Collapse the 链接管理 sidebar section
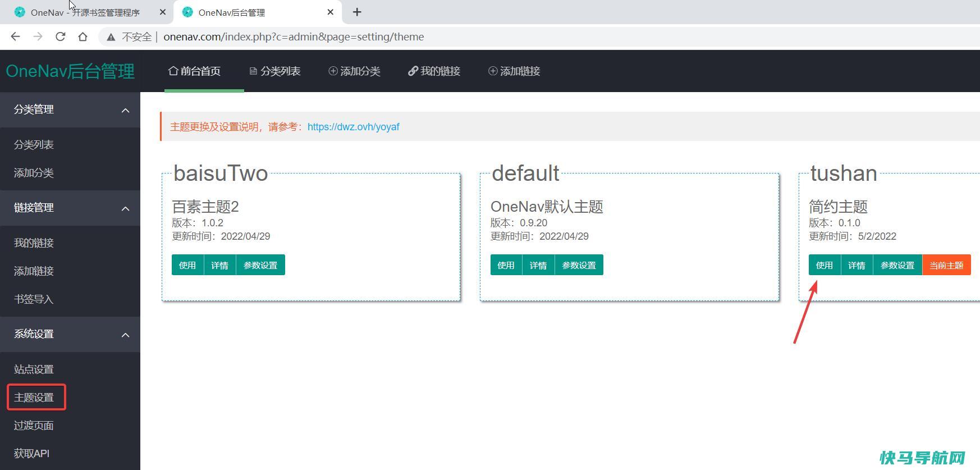The height and width of the screenshot is (470, 980). (126, 208)
